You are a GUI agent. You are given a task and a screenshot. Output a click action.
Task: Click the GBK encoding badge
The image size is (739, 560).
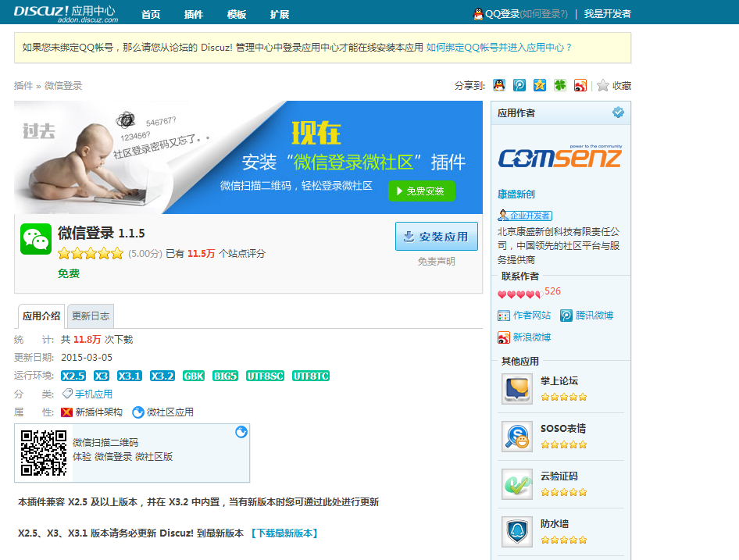[194, 376]
